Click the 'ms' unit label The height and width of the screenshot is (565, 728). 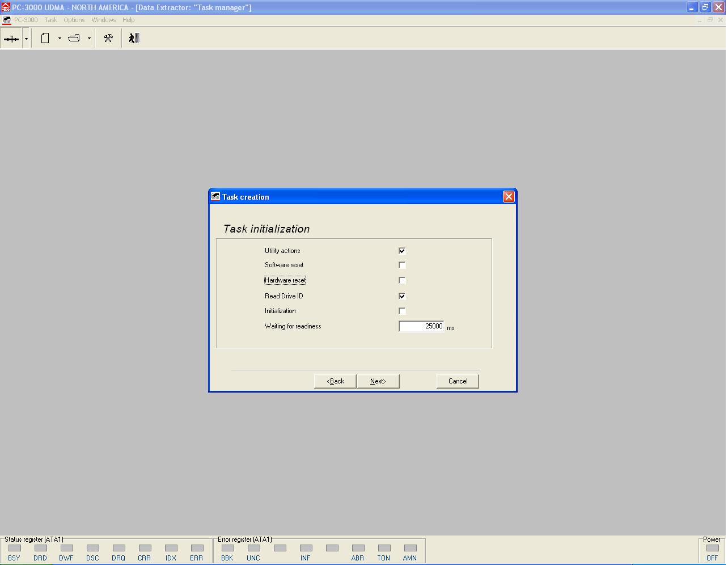(x=451, y=328)
